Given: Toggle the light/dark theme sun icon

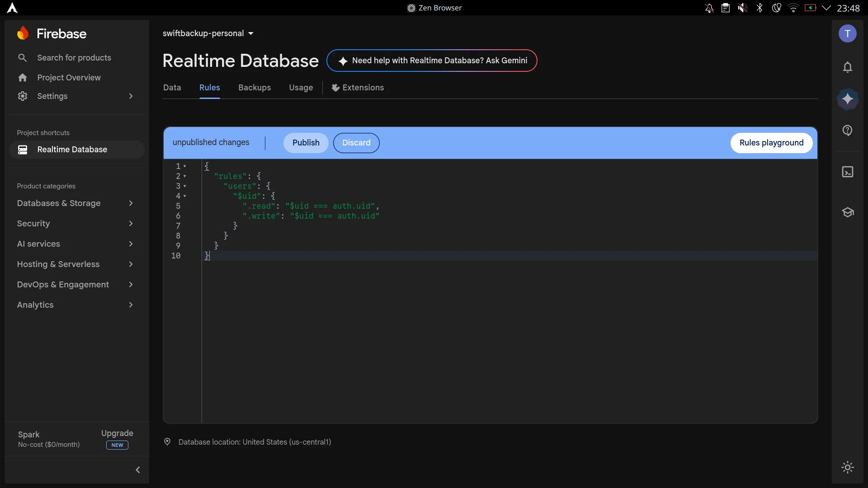Looking at the screenshot, I should pos(848,467).
